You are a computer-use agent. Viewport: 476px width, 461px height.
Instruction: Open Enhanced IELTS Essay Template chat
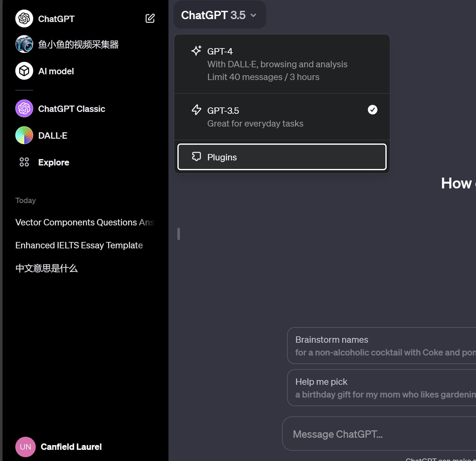pyautogui.click(x=85, y=245)
